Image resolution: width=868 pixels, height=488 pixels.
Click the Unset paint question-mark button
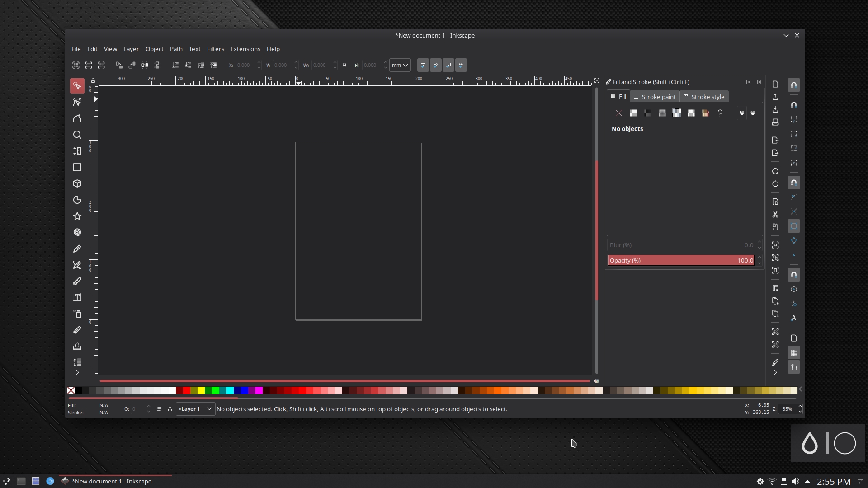click(720, 113)
